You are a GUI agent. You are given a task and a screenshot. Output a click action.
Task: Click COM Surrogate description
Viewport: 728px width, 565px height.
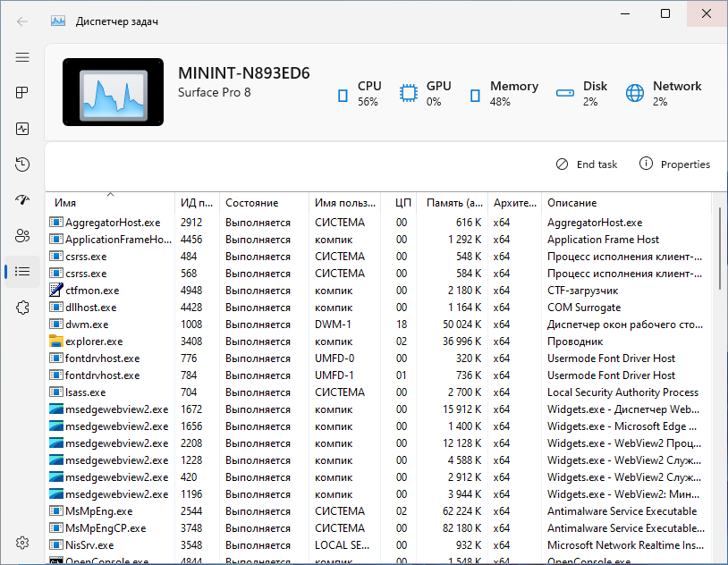click(584, 308)
